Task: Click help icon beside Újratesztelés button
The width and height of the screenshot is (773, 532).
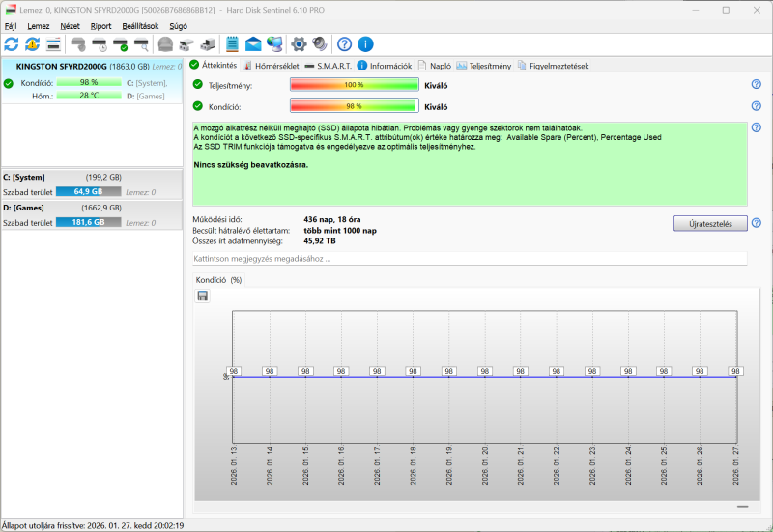Action: coord(757,223)
